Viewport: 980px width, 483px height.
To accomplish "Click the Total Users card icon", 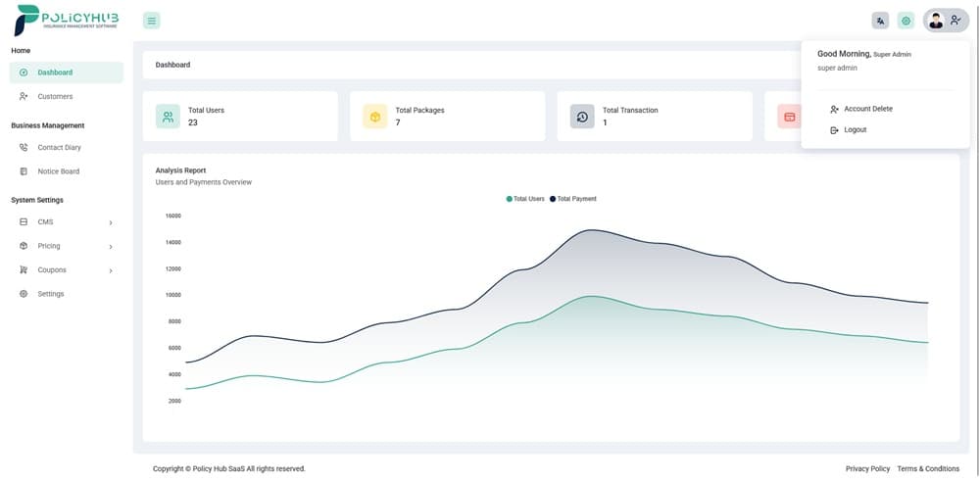I will tap(168, 117).
